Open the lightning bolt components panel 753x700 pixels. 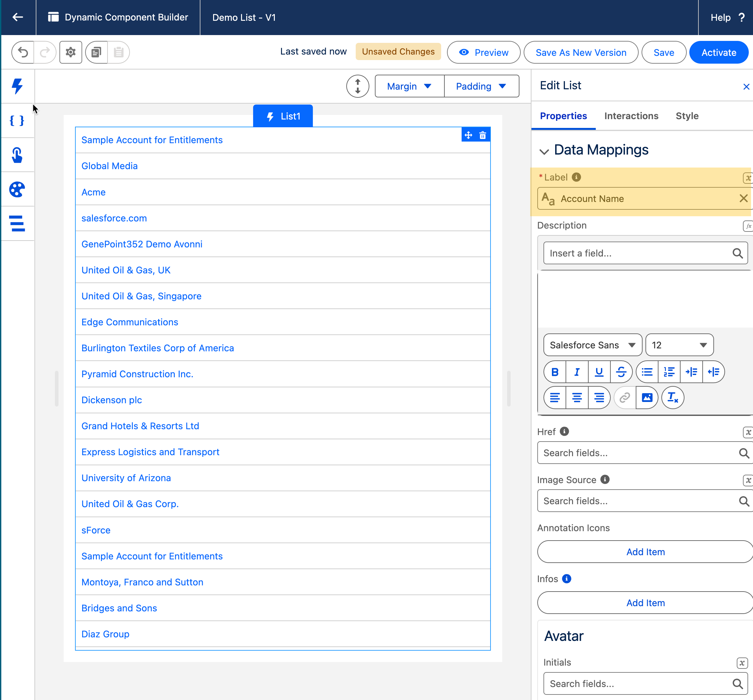(18, 86)
